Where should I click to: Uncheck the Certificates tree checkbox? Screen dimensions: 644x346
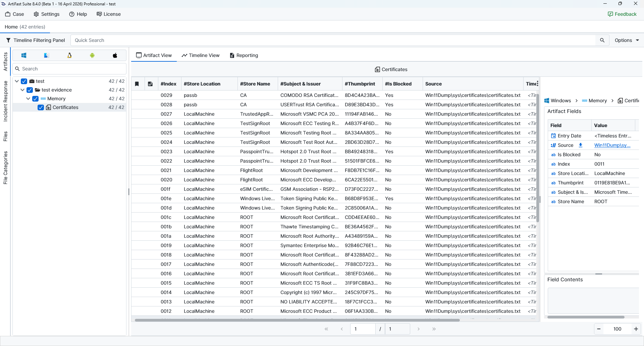[x=41, y=107]
